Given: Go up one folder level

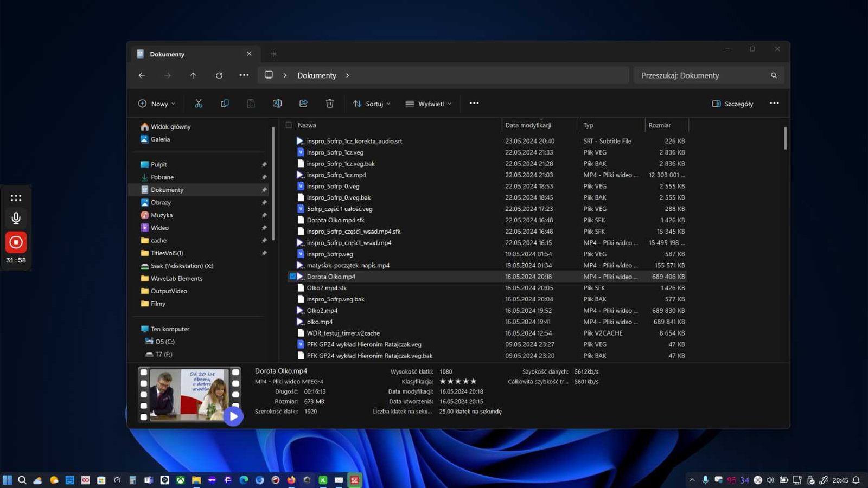Looking at the screenshot, I should coord(193,75).
